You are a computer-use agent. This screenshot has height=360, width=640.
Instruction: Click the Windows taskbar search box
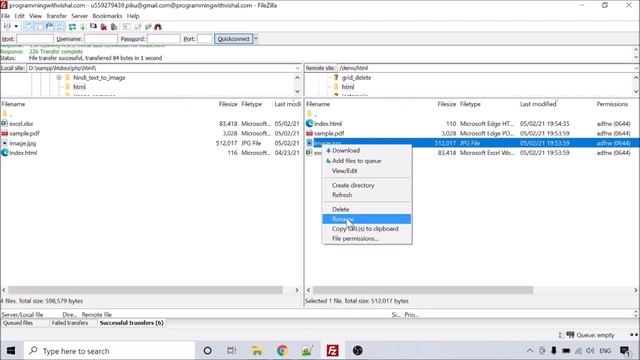[109, 351]
